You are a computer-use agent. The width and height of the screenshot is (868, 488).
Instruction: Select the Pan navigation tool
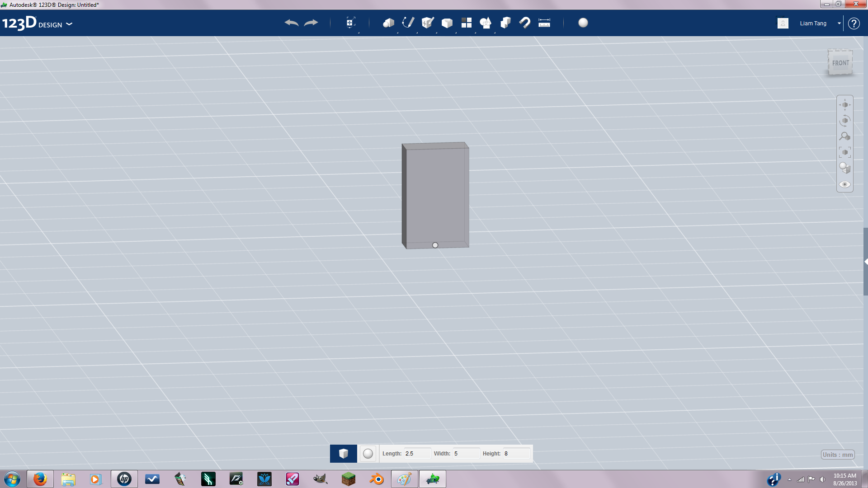[845, 105]
